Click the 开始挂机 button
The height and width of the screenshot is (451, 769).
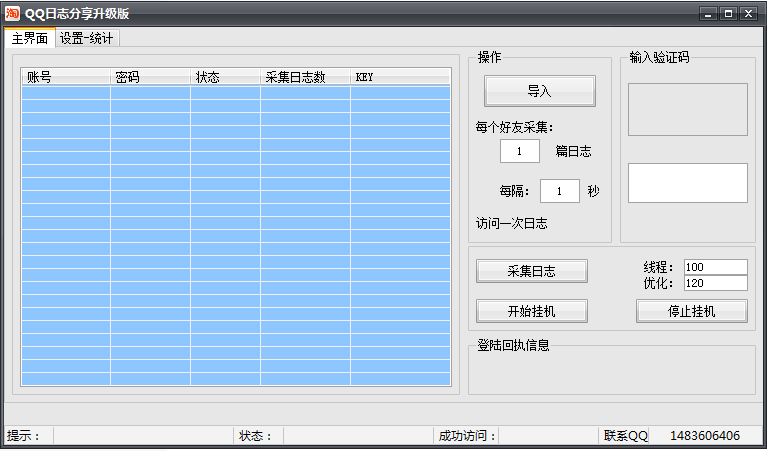point(532,311)
